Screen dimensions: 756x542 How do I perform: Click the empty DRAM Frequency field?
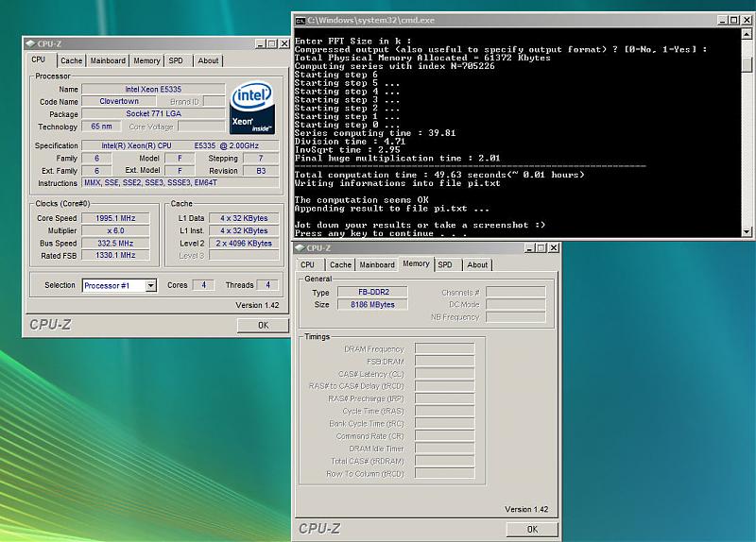click(x=444, y=348)
